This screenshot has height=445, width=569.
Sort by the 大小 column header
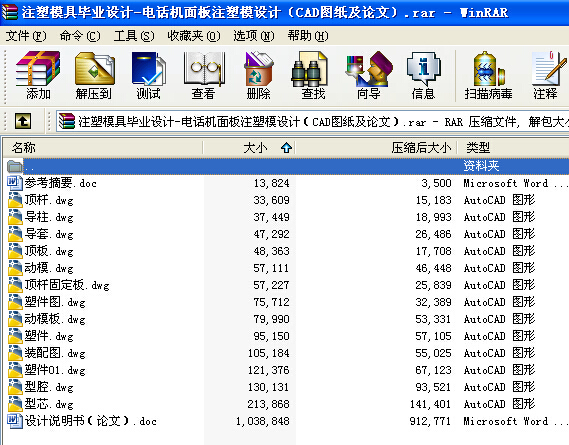(x=249, y=148)
